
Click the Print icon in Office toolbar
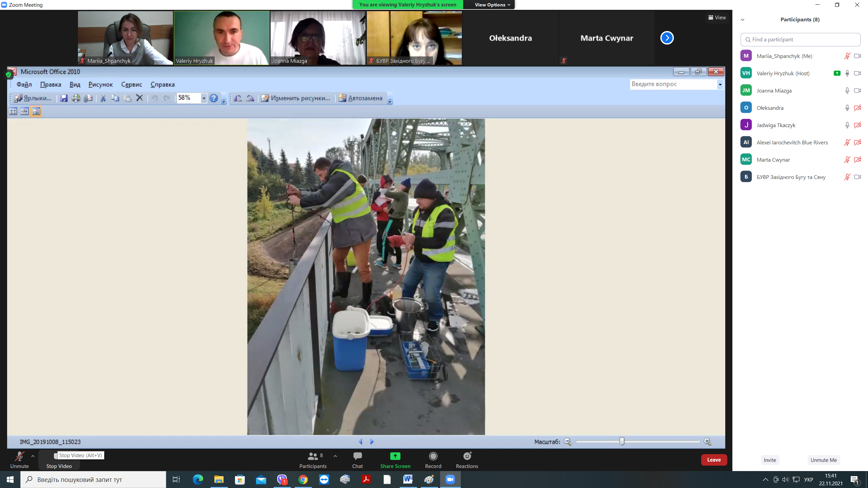[76, 98]
